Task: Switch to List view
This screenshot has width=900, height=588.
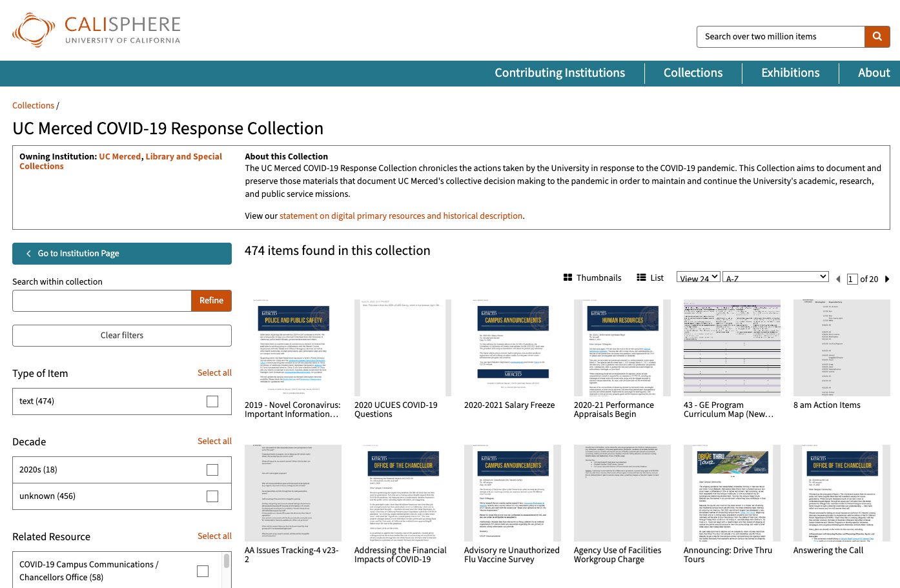Action: pyautogui.click(x=650, y=278)
